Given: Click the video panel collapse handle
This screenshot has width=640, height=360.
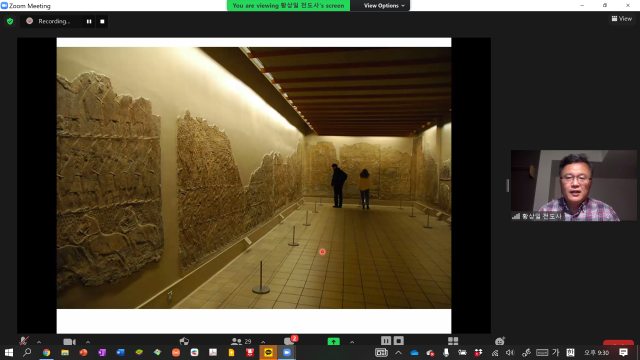Looking at the screenshot, I should tap(507, 185).
